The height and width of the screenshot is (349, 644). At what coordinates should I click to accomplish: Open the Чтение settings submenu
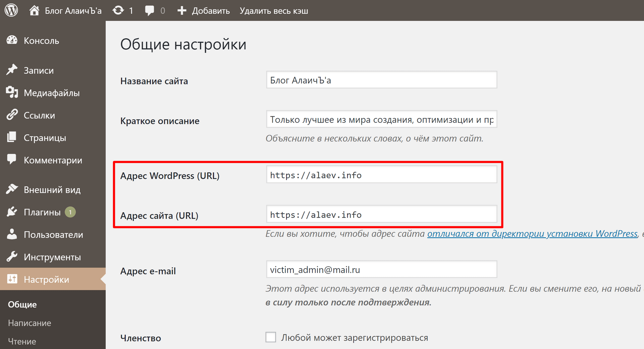tap(22, 341)
